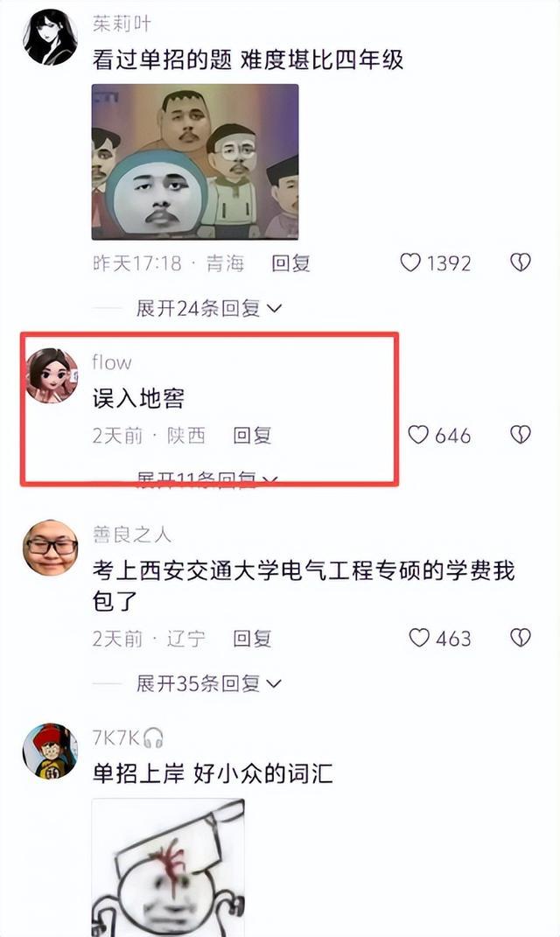The image size is (560, 937).
Task: Reply to flow's comment from 陕西
Action: (x=252, y=435)
